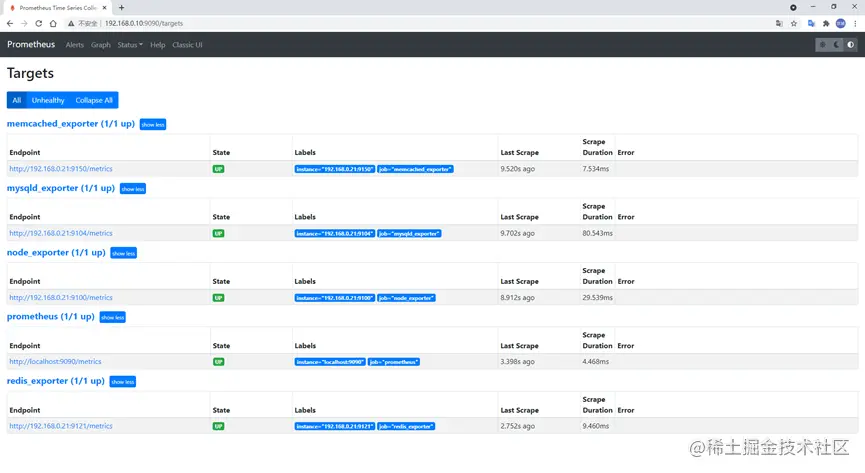Open memcached_exporter (1/1 up) heading link
The image size is (865, 473).
(71, 124)
